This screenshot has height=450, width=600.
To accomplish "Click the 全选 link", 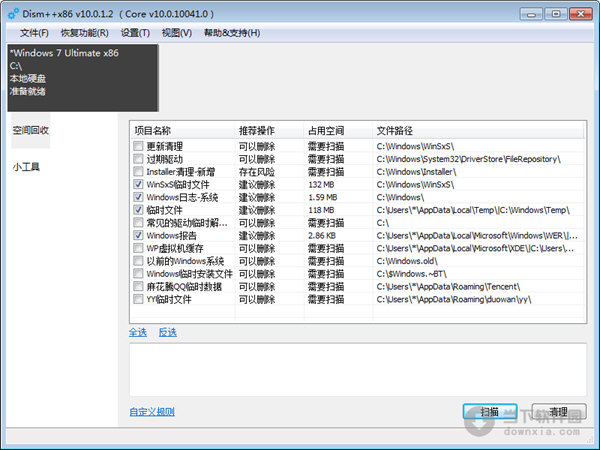I will (138, 332).
